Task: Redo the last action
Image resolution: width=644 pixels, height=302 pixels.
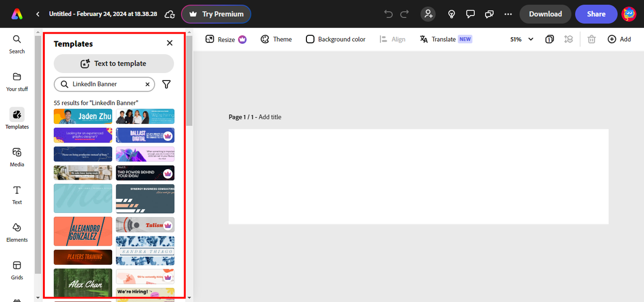Action: pos(405,14)
